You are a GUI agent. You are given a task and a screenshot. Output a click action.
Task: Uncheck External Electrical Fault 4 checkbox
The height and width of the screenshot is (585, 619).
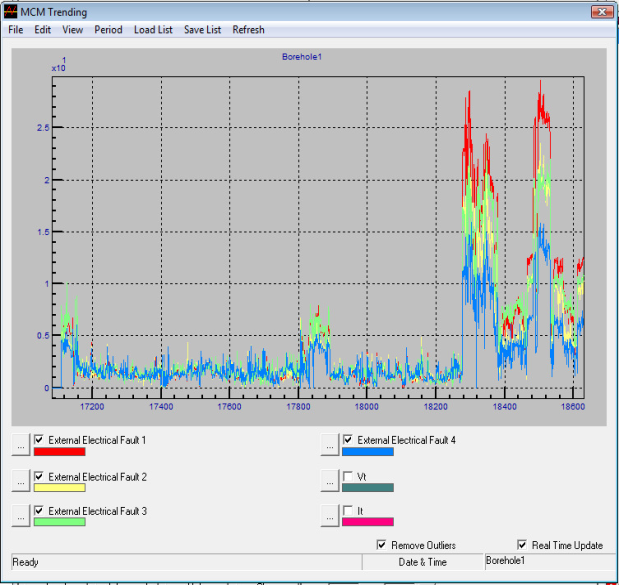(x=349, y=441)
